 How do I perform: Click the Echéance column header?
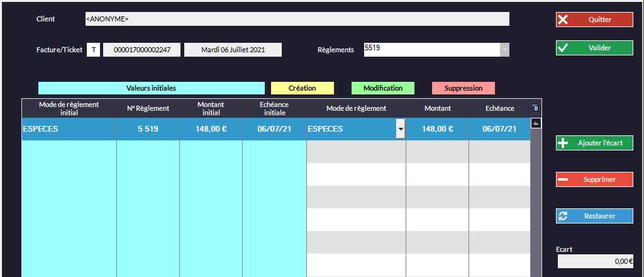(499, 108)
